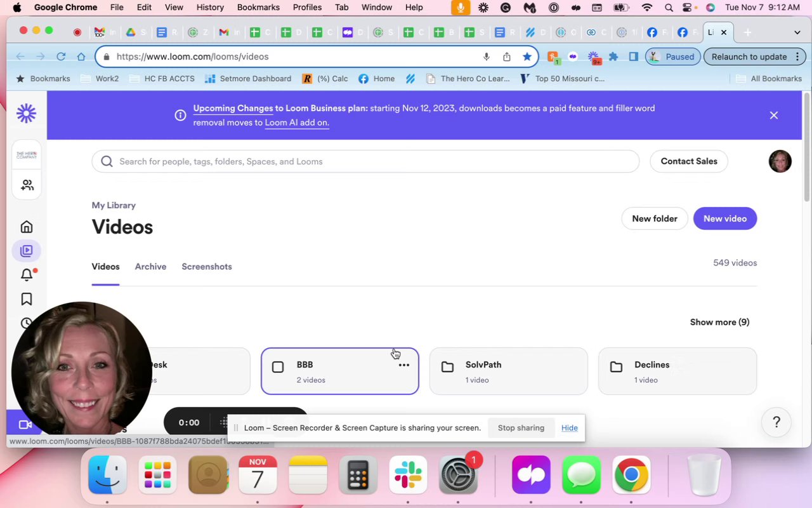Open the Loom AI add on link
The height and width of the screenshot is (508, 812).
(297, 123)
